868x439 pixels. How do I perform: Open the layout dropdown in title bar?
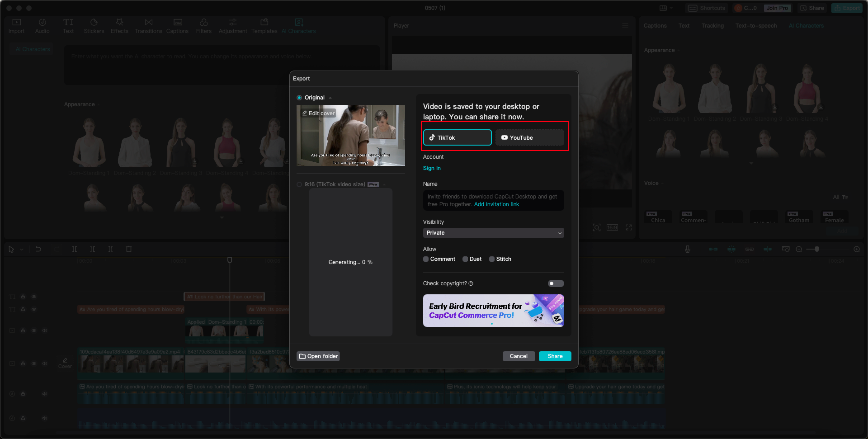tap(666, 8)
